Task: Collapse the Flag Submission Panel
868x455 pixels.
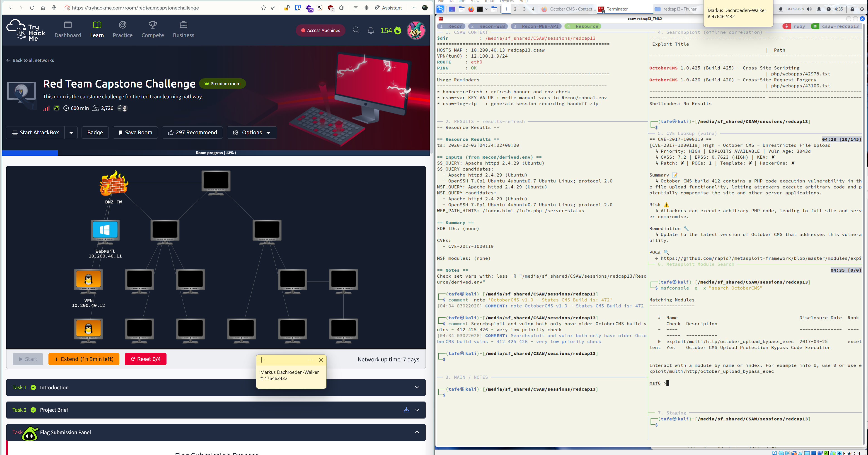Action: (417, 432)
